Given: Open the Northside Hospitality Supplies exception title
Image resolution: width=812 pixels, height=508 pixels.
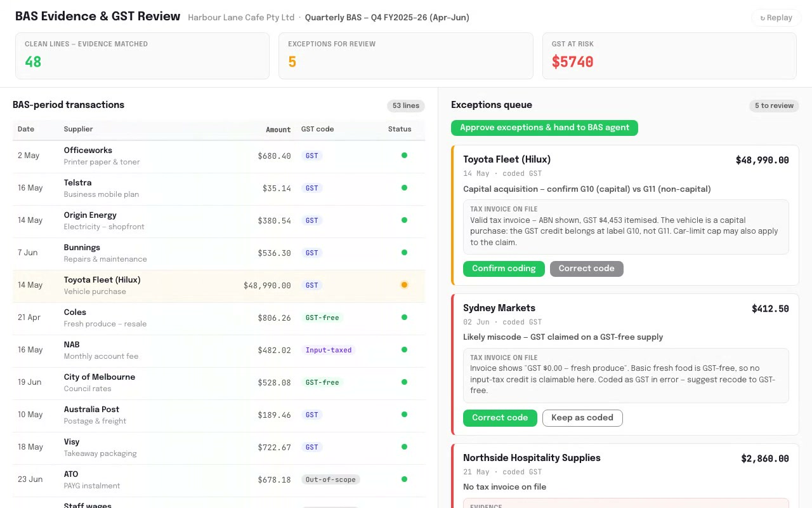Looking at the screenshot, I should coord(532,458).
